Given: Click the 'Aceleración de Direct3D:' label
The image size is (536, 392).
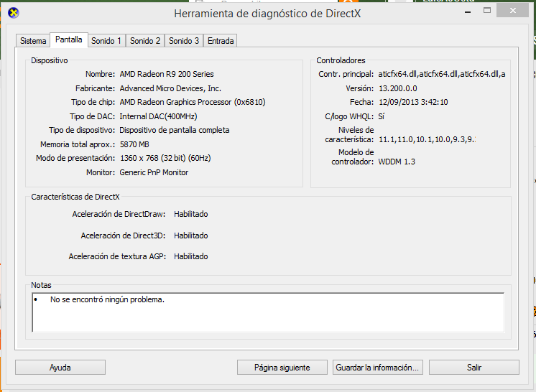Looking at the screenshot, I should [x=123, y=235].
